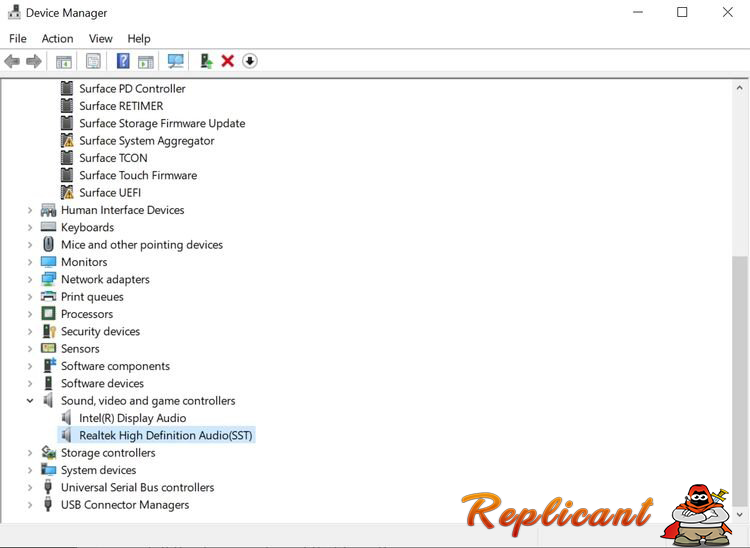The width and height of the screenshot is (750, 548).
Task: Expand Mice and other pointing devices node
Action: coord(30,245)
